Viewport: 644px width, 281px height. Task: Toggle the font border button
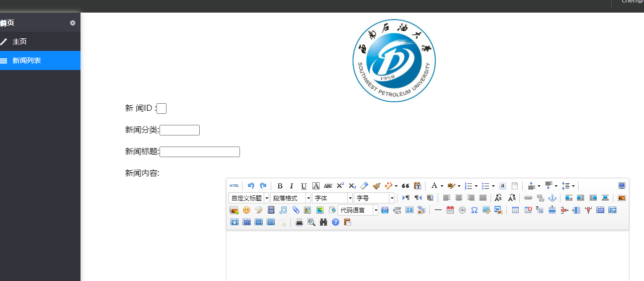[316, 186]
